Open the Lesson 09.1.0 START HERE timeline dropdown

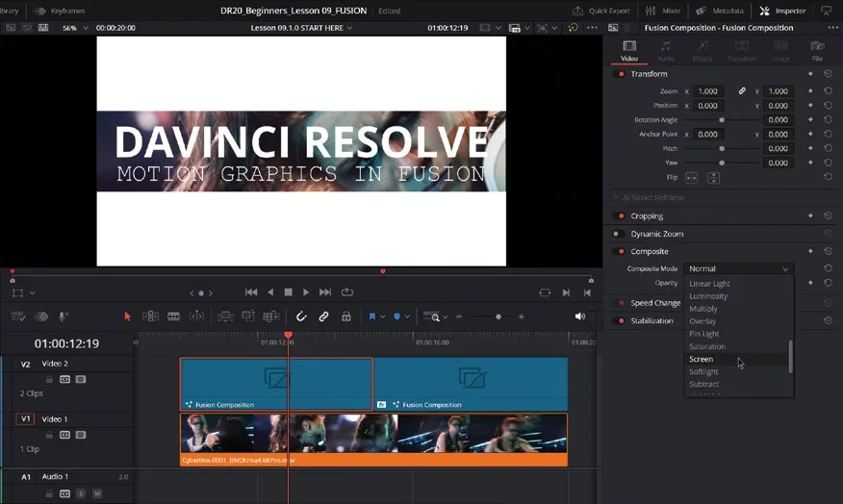301,28
